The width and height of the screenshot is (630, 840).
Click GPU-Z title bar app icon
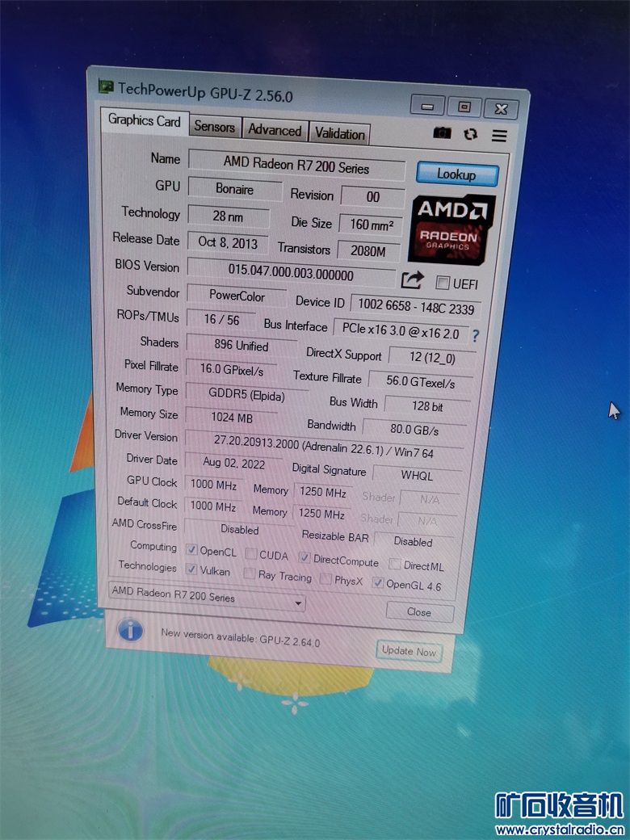coord(106,86)
